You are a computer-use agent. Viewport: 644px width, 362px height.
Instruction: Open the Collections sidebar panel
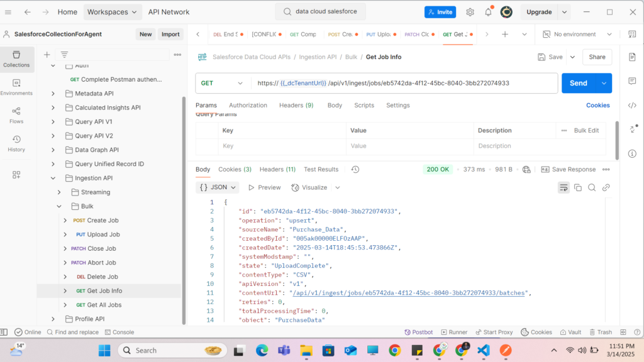(16, 59)
